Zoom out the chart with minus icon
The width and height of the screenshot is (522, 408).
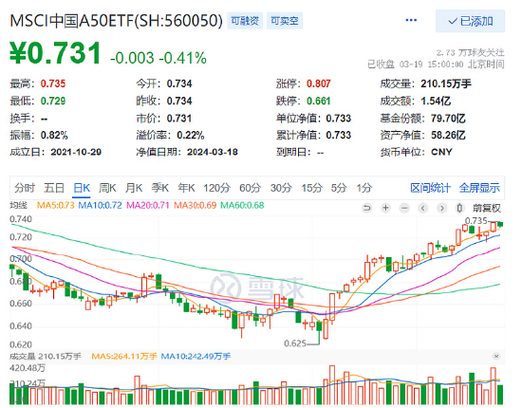404,208
